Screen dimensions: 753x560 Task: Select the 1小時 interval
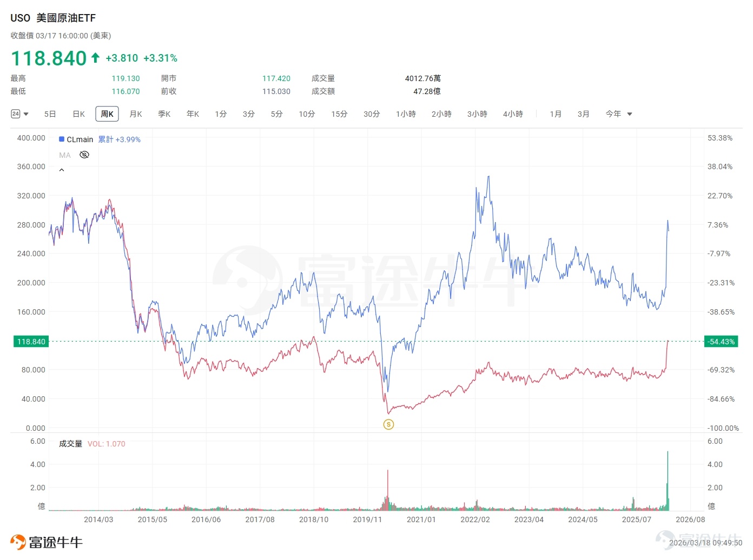[406, 114]
